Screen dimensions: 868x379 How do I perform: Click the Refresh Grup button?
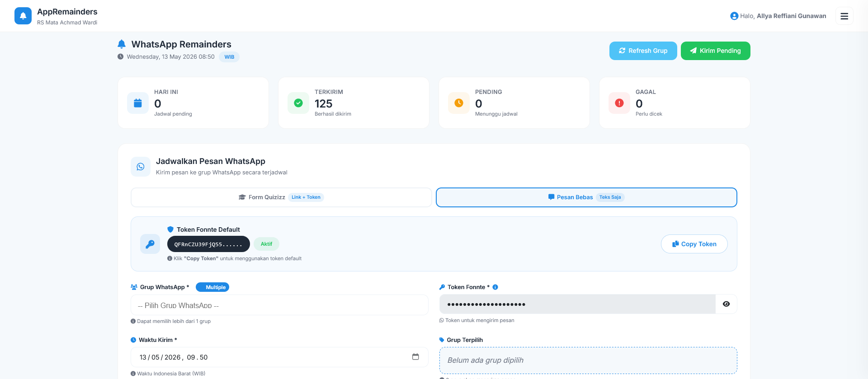(x=643, y=51)
